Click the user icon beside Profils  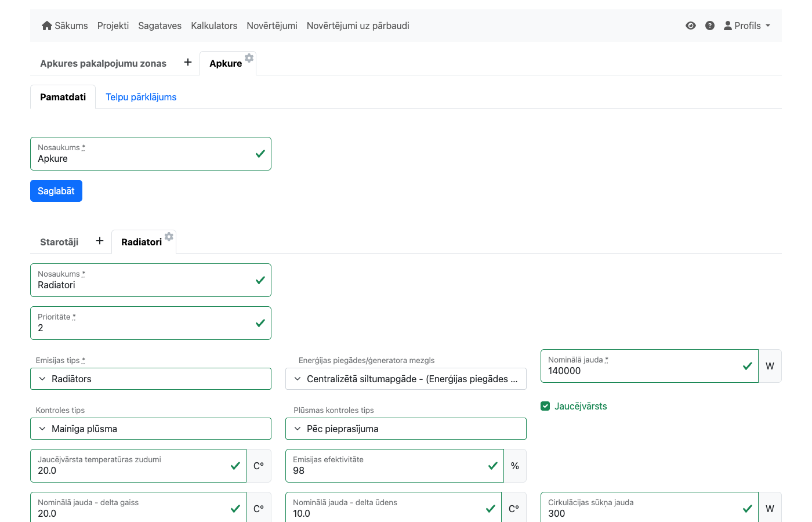(728, 26)
